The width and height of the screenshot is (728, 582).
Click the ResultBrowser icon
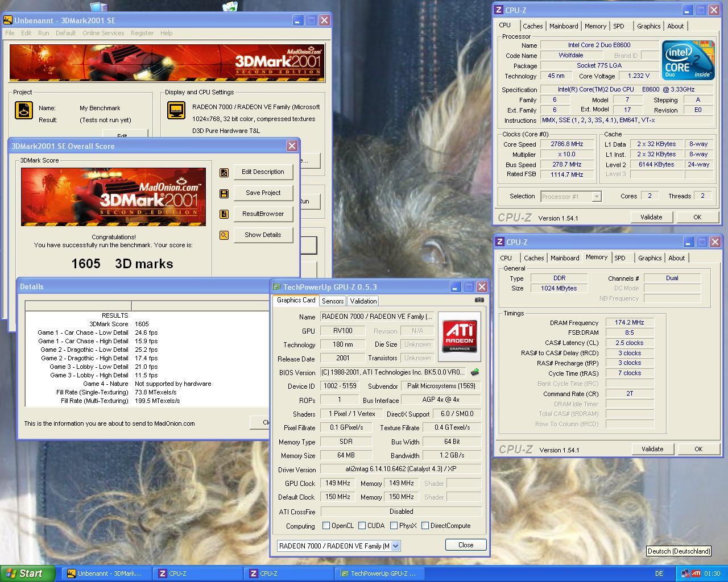coord(224,214)
